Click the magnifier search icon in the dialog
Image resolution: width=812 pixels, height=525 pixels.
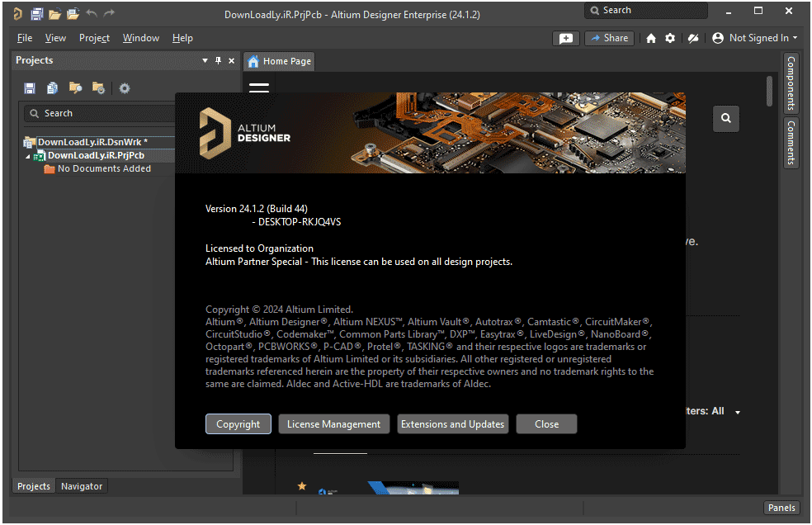tap(725, 118)
